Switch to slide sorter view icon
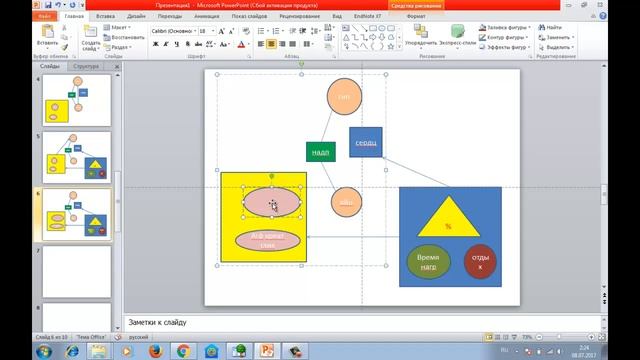This screenshot has width=640, height=360. click(x=497, y=337)
